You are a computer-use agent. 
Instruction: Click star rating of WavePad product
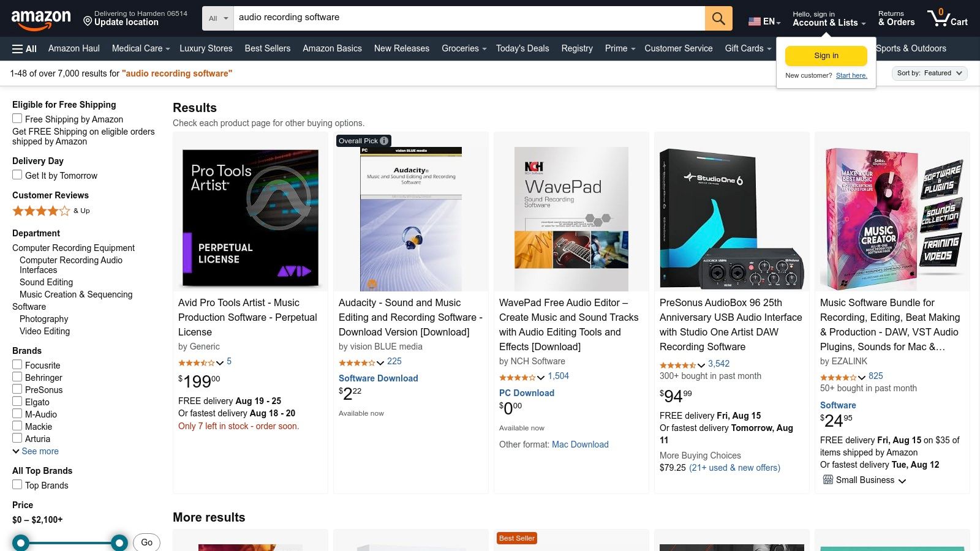tap(522, 377)
